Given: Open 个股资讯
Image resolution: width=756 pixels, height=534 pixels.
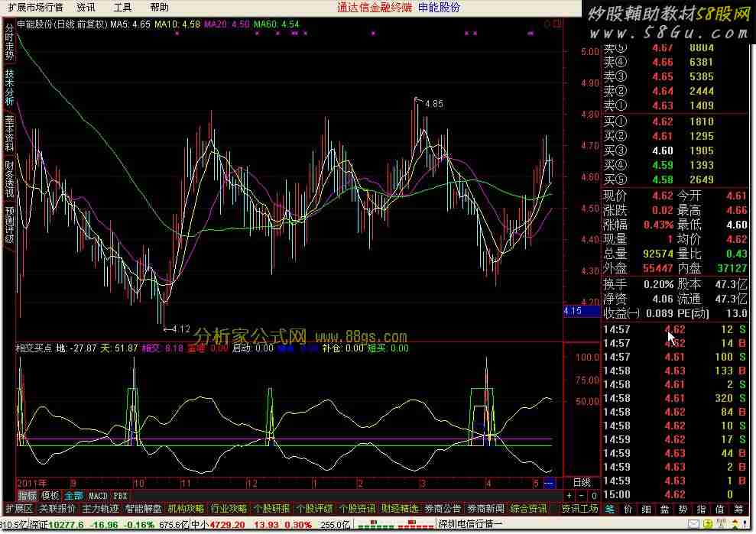Looking at the screenshot, I should point(357,509).
